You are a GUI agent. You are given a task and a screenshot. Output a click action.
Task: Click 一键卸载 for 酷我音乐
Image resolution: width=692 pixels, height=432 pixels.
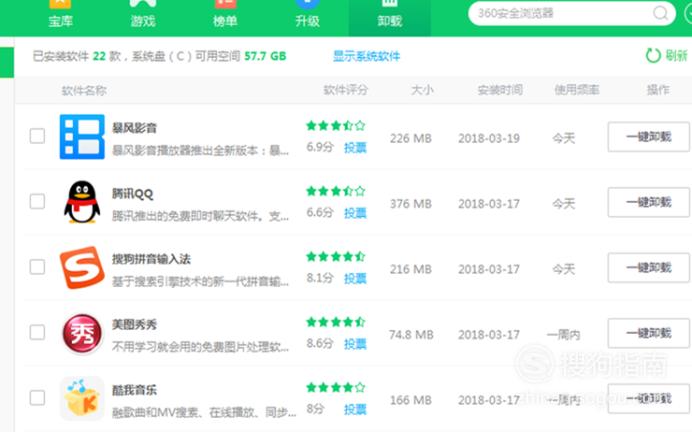click(x=648, y=398)
